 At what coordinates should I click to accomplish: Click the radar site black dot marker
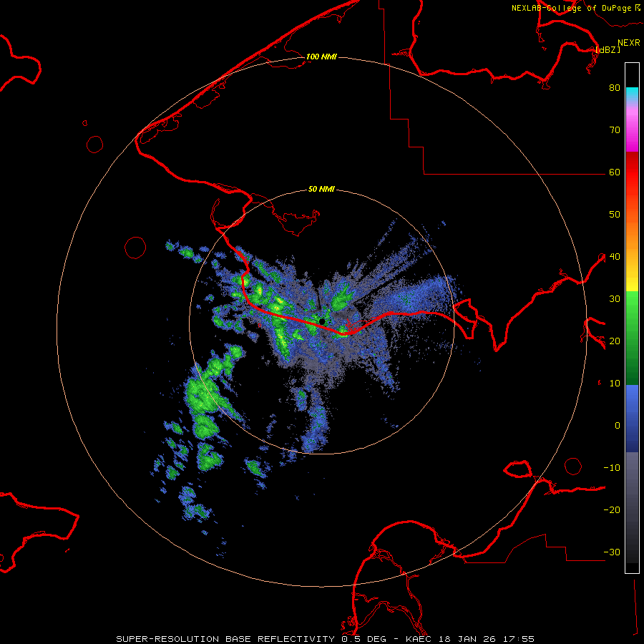click(x=322, y=321)
